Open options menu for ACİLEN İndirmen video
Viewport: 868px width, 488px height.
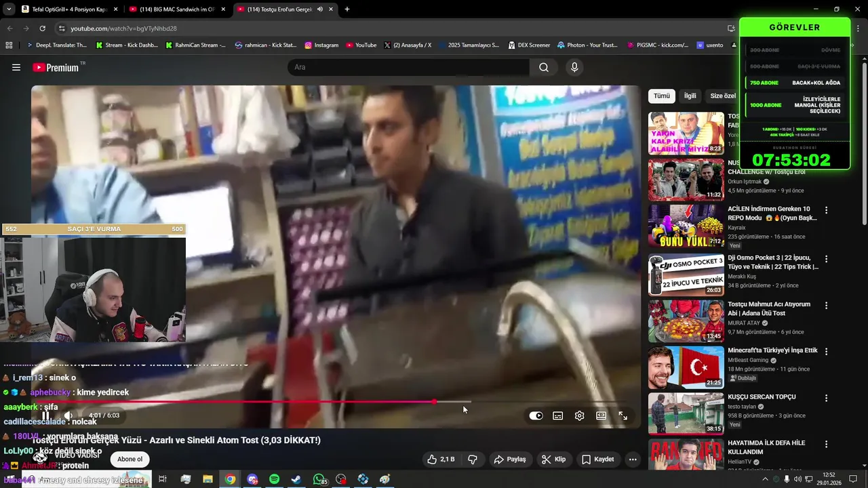826,210
